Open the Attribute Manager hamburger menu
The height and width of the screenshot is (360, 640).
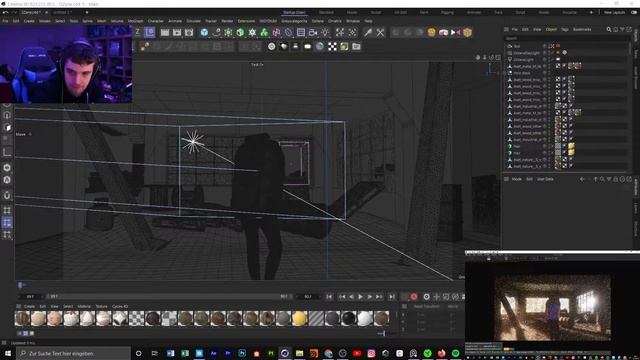(x=506, y=179)
